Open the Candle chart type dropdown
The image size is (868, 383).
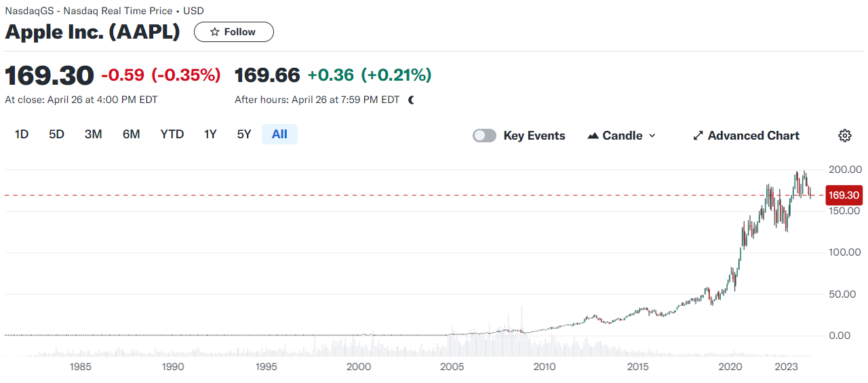click(622, 136)
